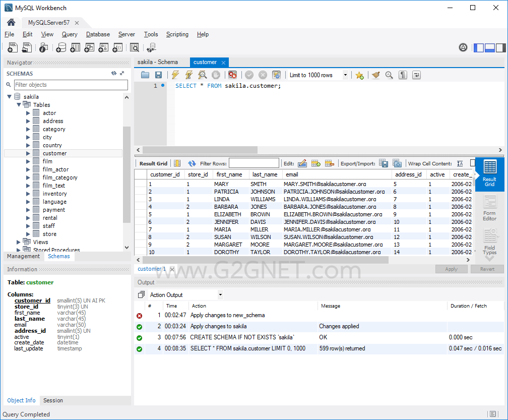Viewport: 508px width, 420px height.
Task: Commit the current transaction
Action: 249,75
